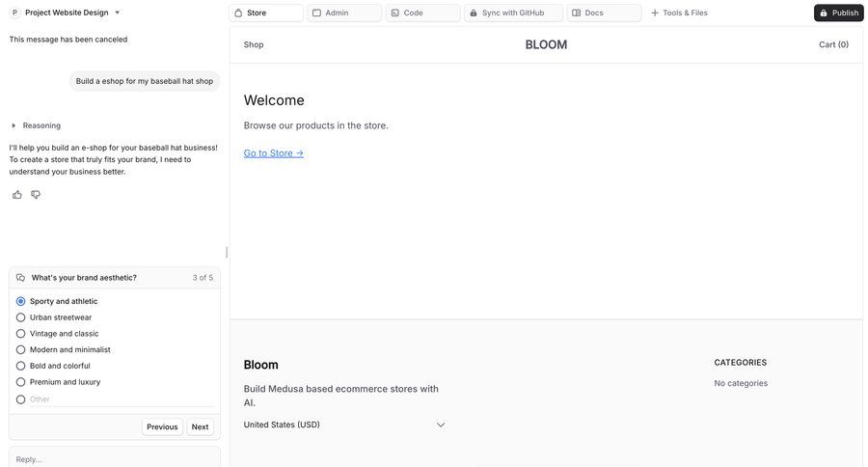Open Cart (0) in store header

[833, 44]
